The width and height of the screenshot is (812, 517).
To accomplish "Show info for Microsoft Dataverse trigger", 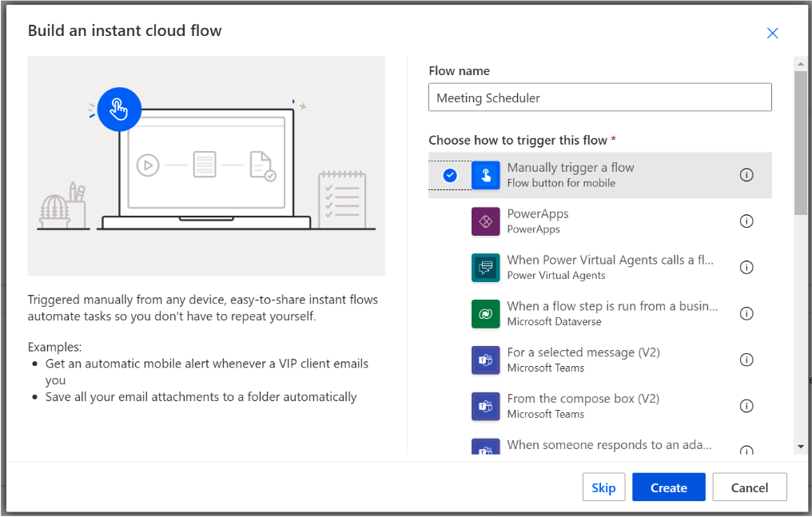I will pyautogui.click(x=746, y=313).
